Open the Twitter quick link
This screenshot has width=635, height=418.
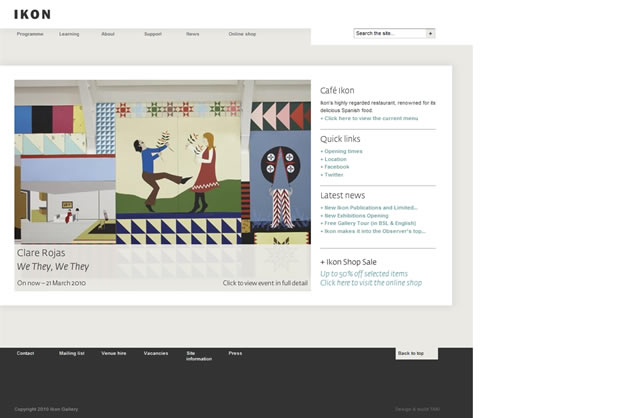(332, 175)
